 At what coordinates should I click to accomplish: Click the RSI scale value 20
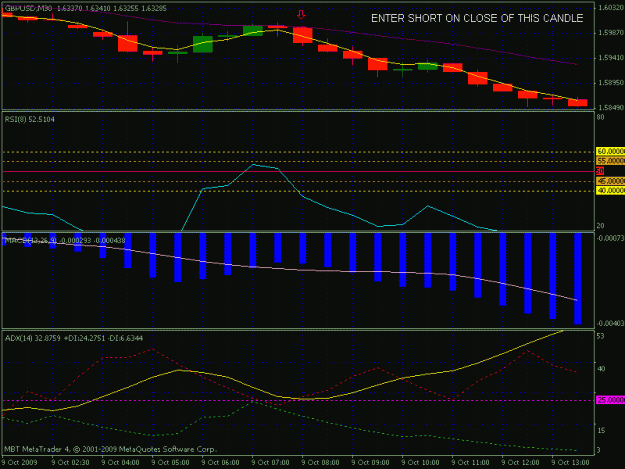click(x=601, y=226)
